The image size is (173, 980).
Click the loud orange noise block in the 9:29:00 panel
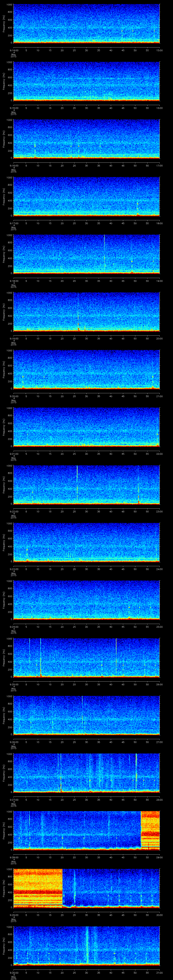coord(38,888)
